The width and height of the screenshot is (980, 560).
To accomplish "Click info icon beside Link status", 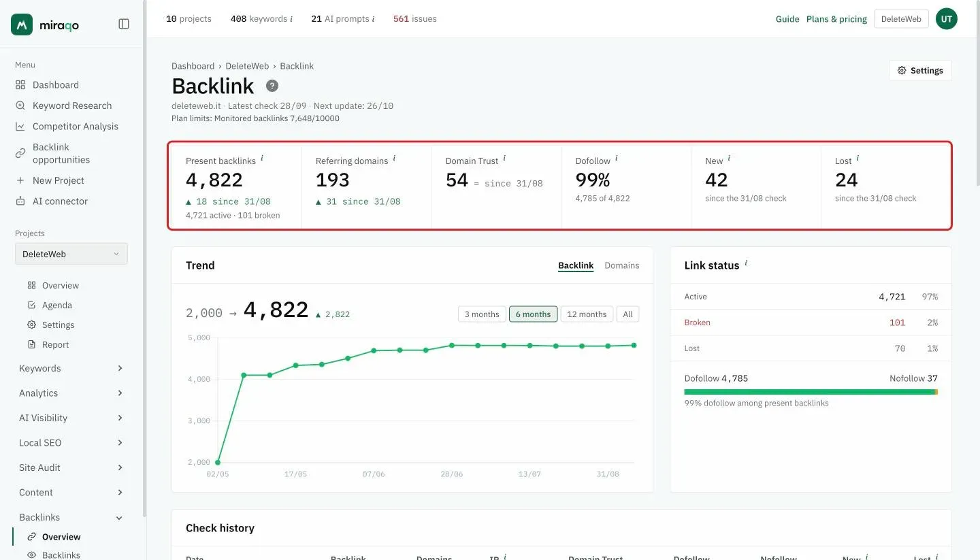I will [x=746, y=263].
